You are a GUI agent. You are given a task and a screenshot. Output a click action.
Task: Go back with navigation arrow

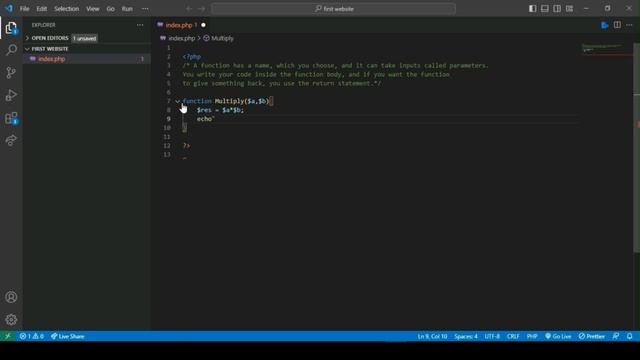coord(189,9)
